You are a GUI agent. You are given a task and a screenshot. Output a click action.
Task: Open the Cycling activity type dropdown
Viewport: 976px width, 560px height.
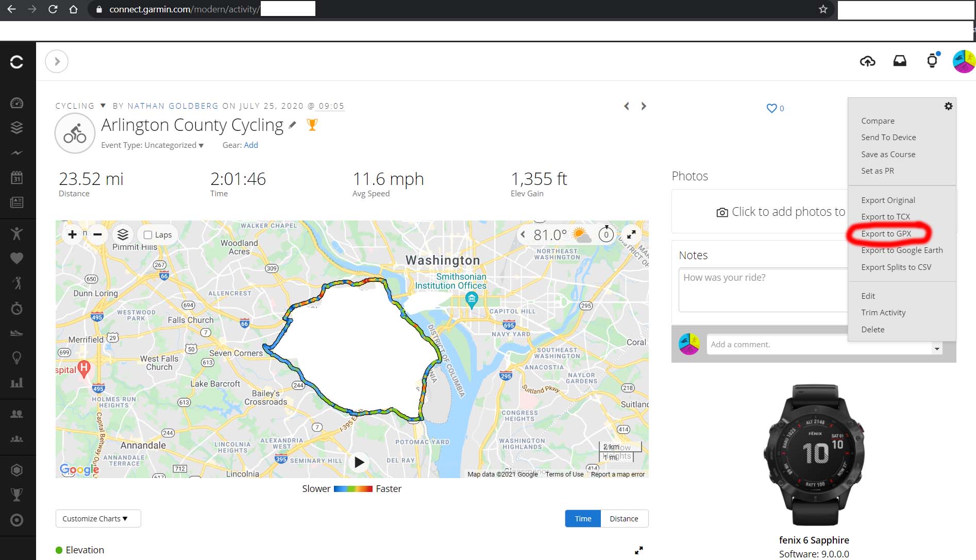click(x=80, y=106)
